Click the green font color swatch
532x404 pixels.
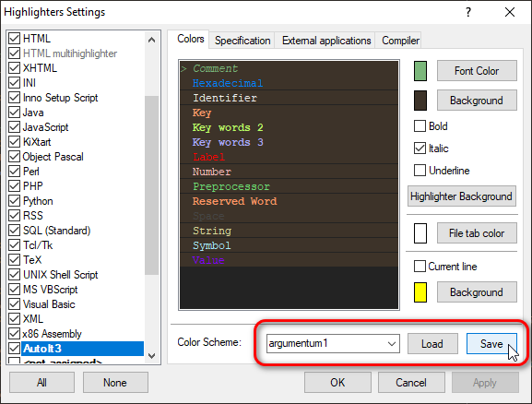point(420,71)
